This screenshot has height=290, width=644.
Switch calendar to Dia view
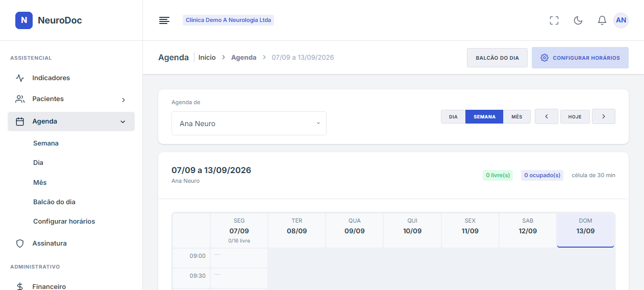tap(453, 116)
